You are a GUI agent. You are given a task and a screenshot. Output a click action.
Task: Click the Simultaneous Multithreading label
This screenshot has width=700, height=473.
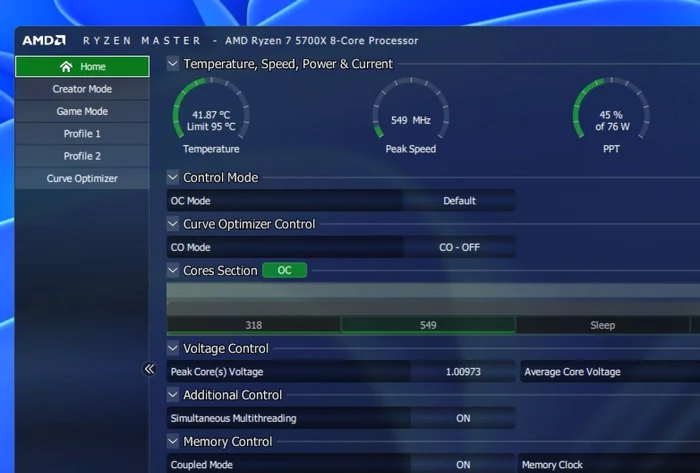[x=233, y=418]
